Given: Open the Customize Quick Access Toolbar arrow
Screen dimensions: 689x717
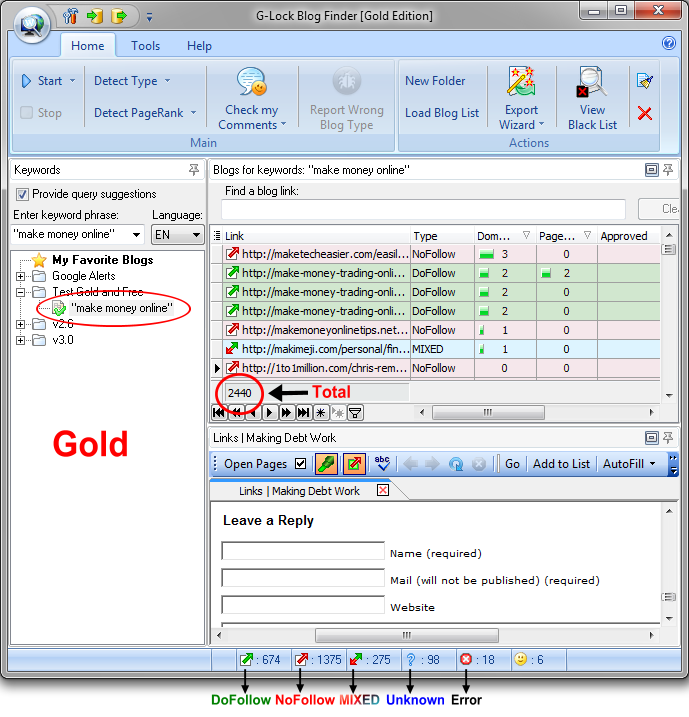Looking at the screenshot, I should click(149, 17).
